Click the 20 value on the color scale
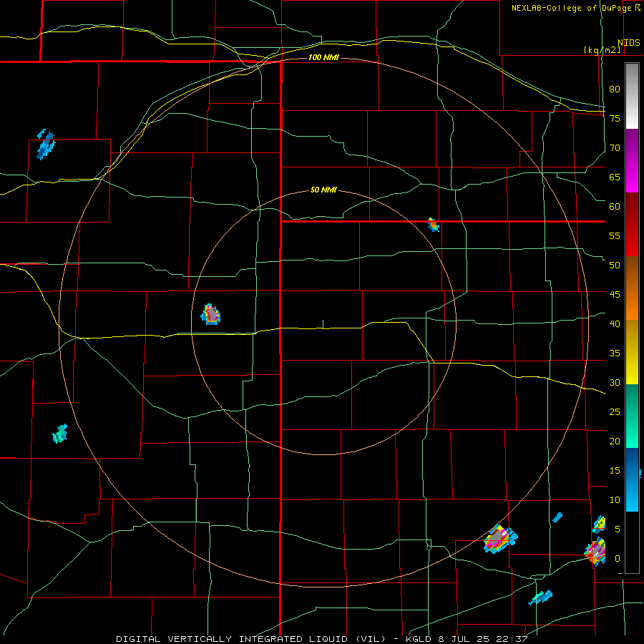Viewport: 644px width, 644px height. click(x=615, y=441)
